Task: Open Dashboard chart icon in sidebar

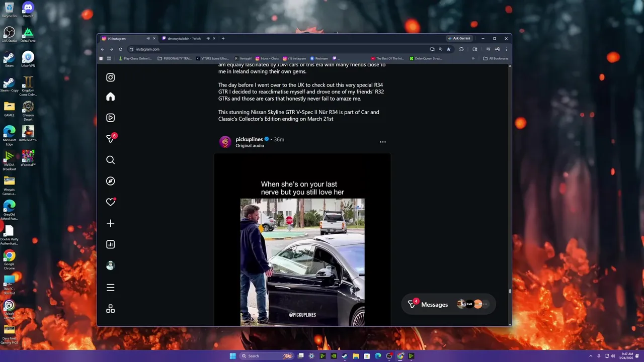Action: click(x=111, y=244)
